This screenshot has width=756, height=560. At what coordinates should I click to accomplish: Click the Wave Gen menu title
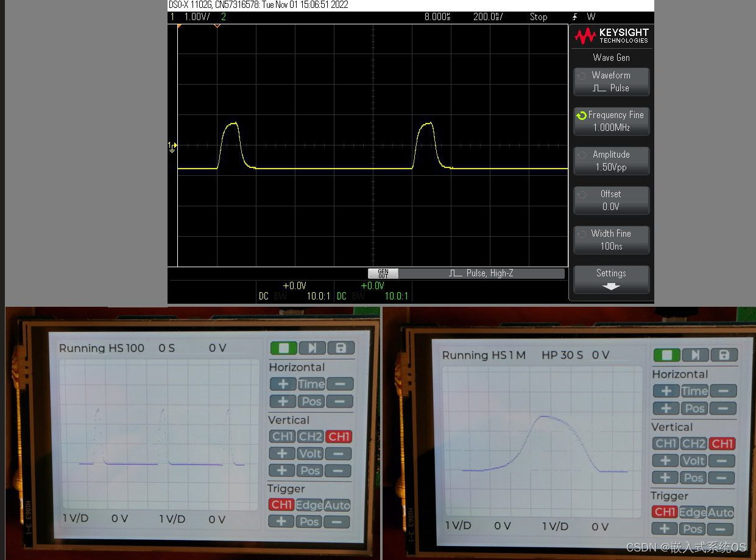coord(611,57)
